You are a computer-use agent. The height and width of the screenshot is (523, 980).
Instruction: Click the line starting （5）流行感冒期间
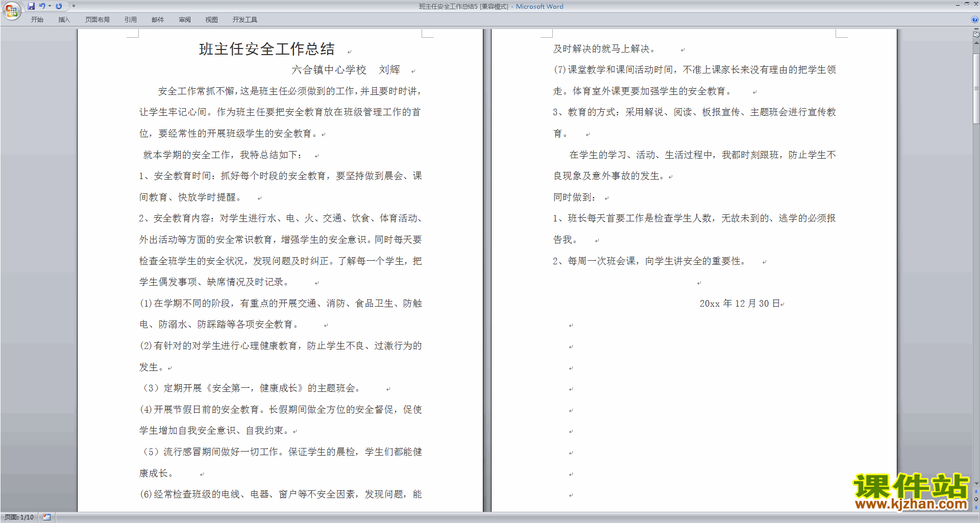[x=281, y=452]
